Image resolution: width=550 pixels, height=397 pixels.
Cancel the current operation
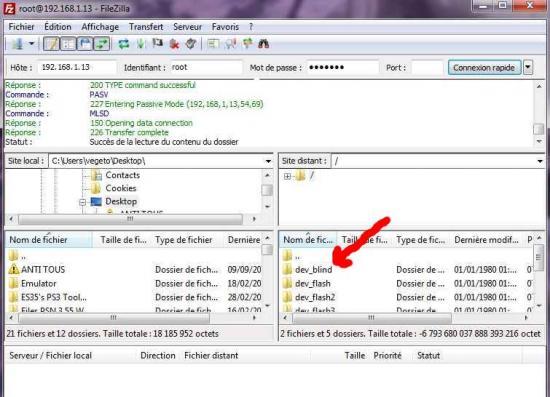coord(157,43)
